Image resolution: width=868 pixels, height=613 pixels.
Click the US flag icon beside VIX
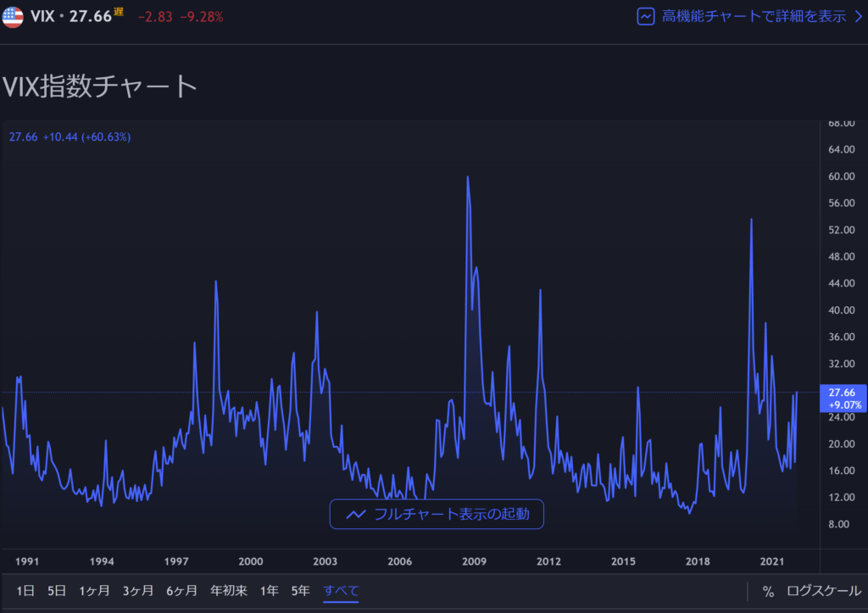(13, 17)
